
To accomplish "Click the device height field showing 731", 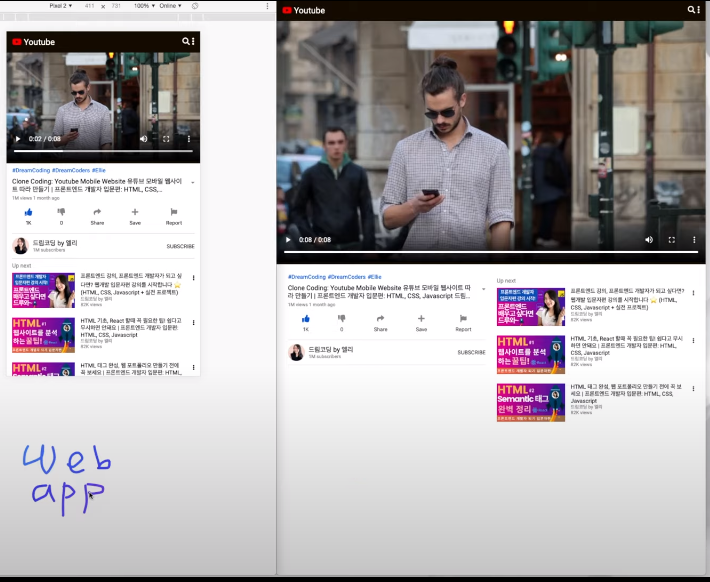I will click(116, 6).
